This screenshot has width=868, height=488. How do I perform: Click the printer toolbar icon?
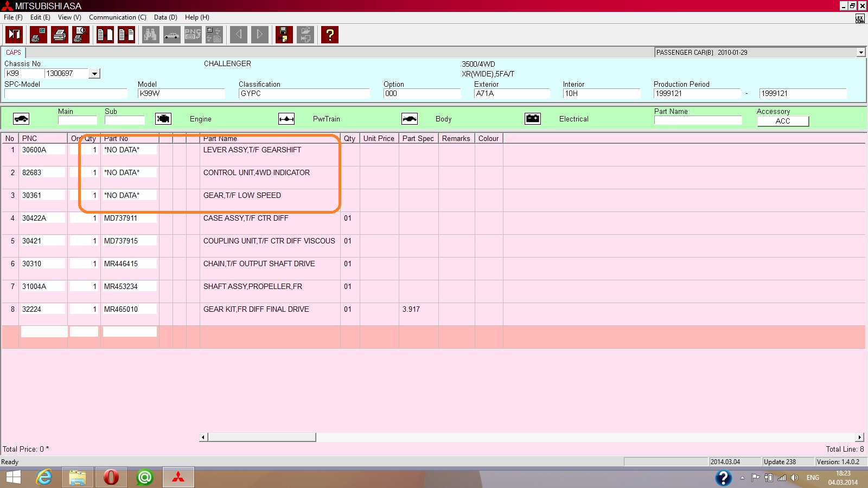click(60, 35)
